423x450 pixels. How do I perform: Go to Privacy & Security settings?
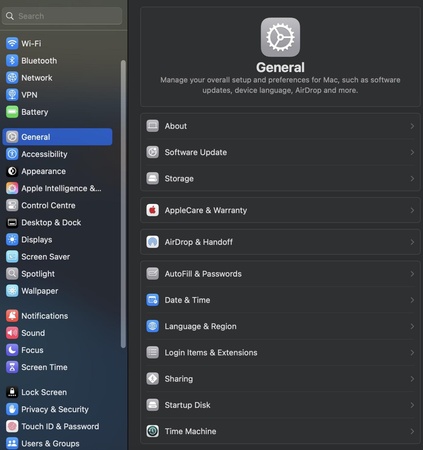(57, 409)
